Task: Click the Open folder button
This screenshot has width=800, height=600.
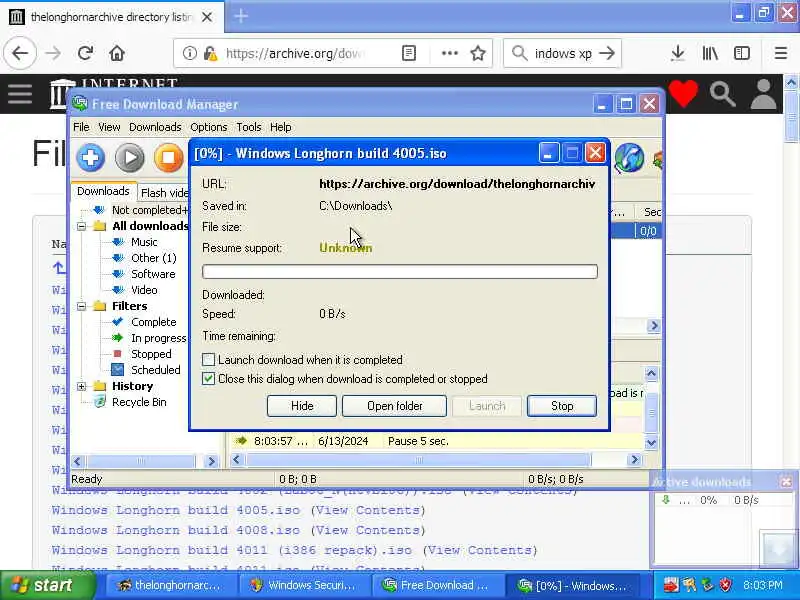Action: 394,406
